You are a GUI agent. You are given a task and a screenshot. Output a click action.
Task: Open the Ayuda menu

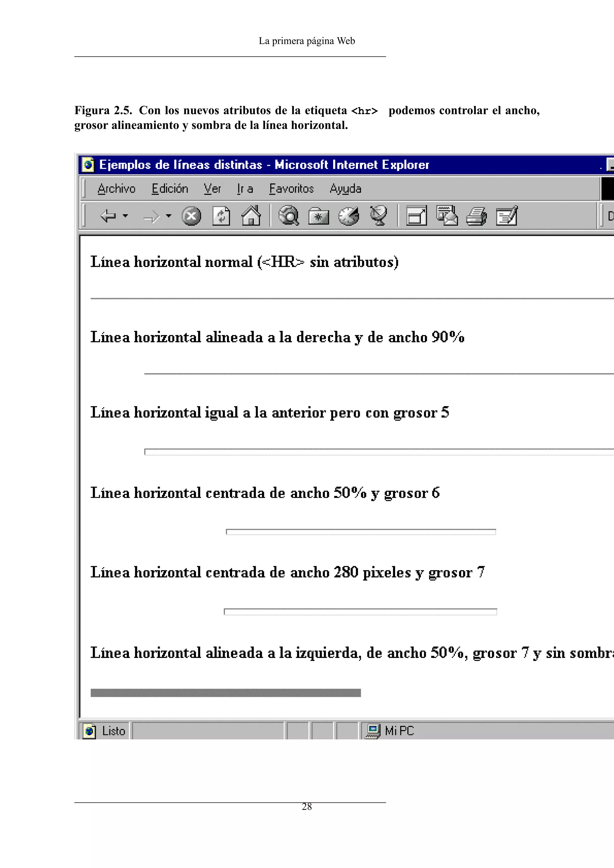click(345, 188)
